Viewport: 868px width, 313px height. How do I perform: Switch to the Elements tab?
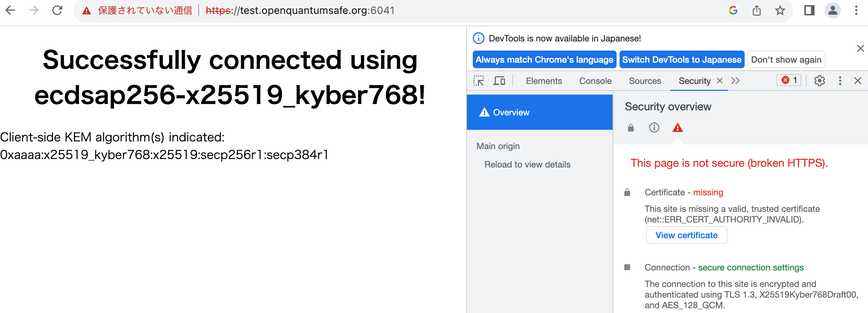pos(544,81)
